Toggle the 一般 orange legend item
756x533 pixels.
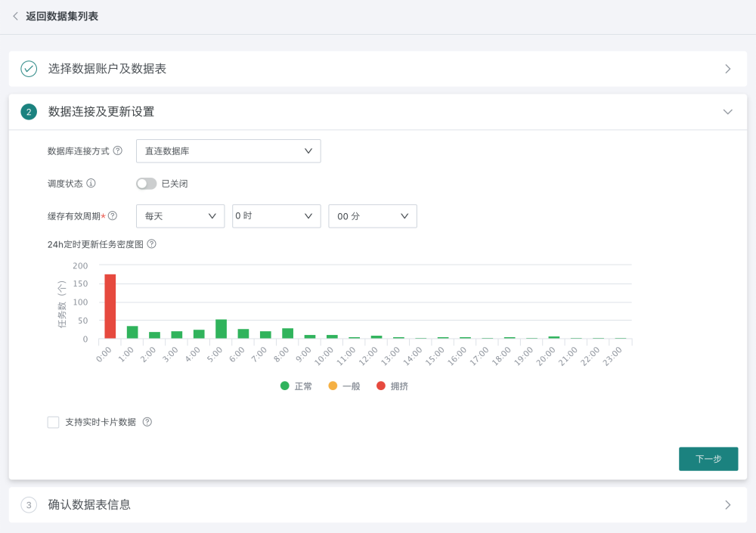point(344,386)
